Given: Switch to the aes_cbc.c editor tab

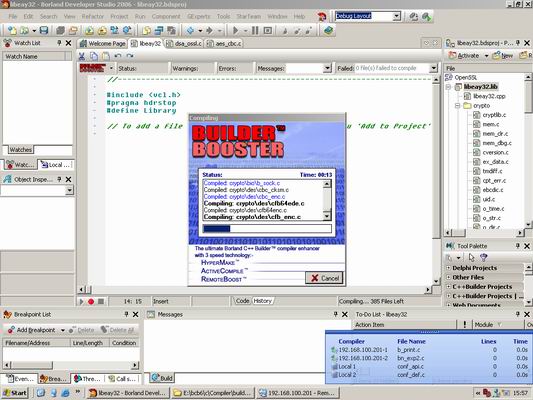Looking at the screenshot, I should pos(224,44).
